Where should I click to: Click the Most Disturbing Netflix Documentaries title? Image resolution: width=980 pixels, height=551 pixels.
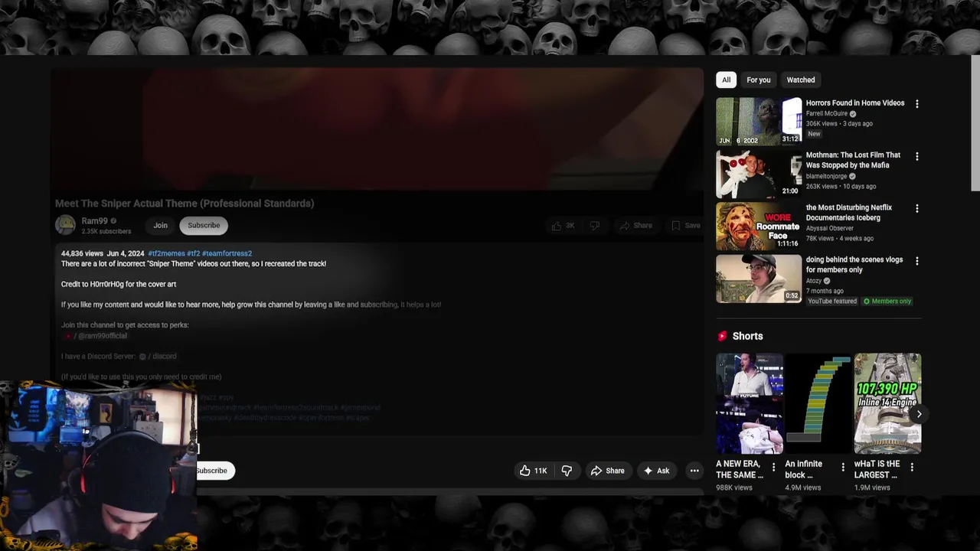[848, 213]
